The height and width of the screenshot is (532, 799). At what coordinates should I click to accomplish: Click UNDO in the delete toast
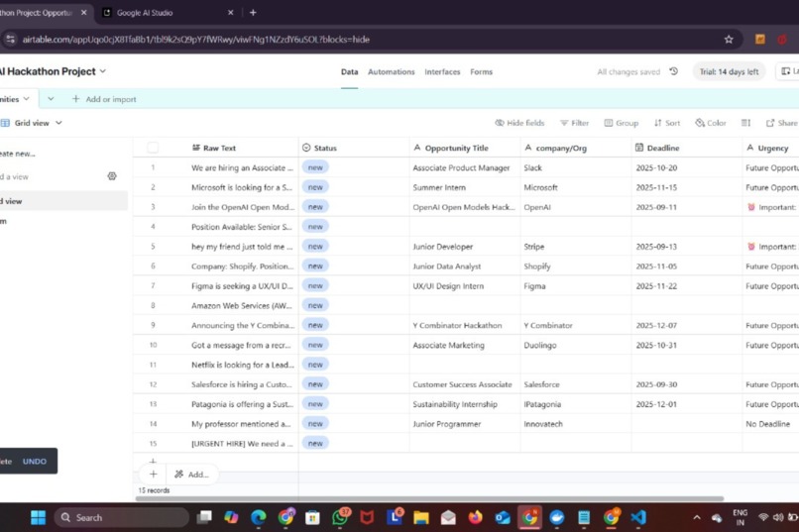click(34, 462)
